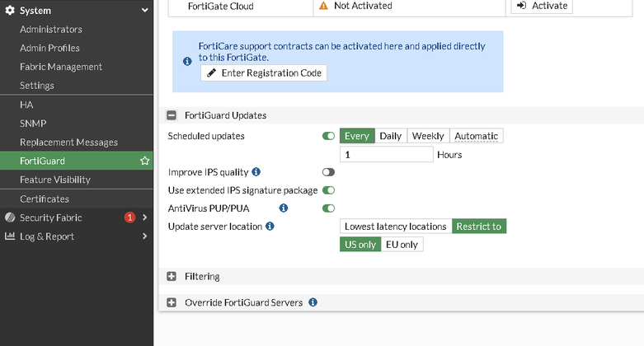
Task: Click the System gear icon in sidebar
Action: click(11, 11)
